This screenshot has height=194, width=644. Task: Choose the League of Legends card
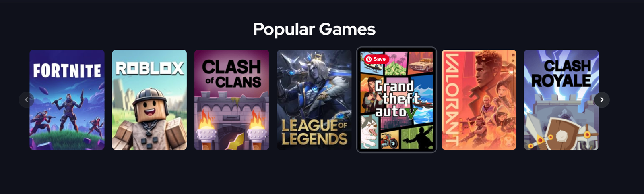click(314, 100)
